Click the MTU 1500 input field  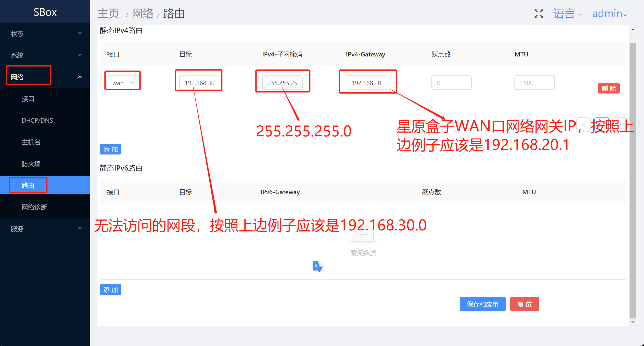pyautogui.click(x=534, y=83)
